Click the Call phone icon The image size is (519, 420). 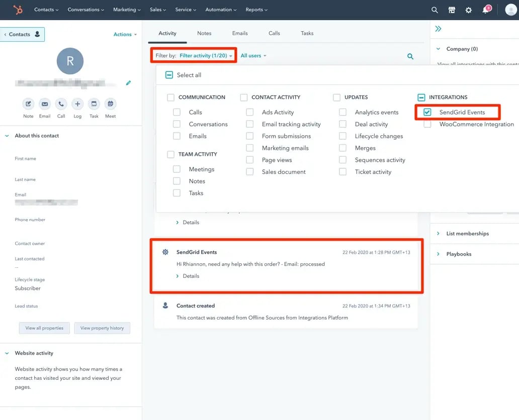61,104
